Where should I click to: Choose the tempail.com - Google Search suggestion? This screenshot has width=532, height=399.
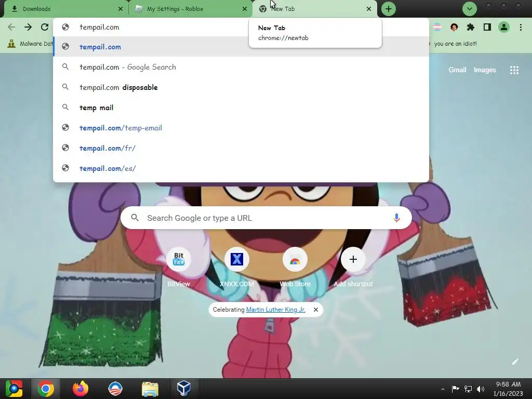pyautogui.click(x=241, y=67)
